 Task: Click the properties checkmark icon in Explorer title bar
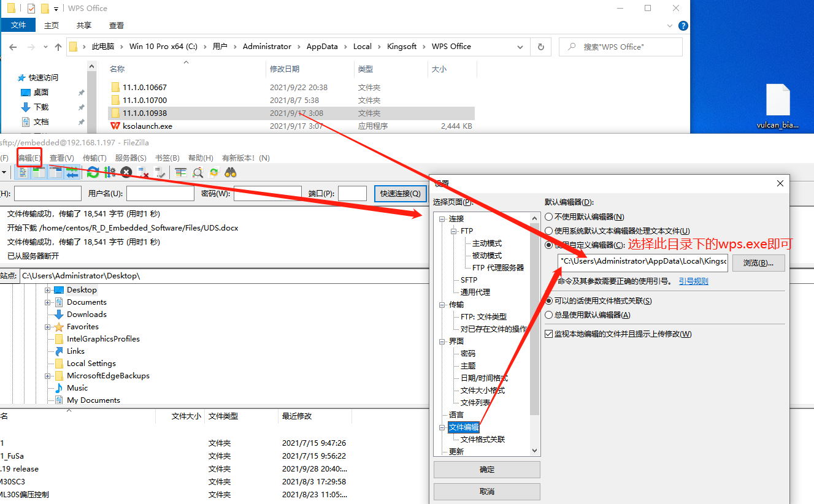31,9
